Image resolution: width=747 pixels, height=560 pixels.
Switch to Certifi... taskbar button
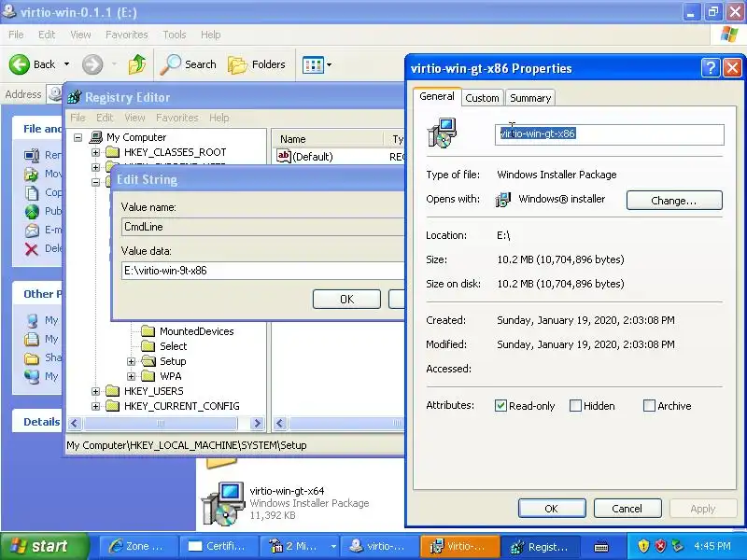tap(218, 547)
